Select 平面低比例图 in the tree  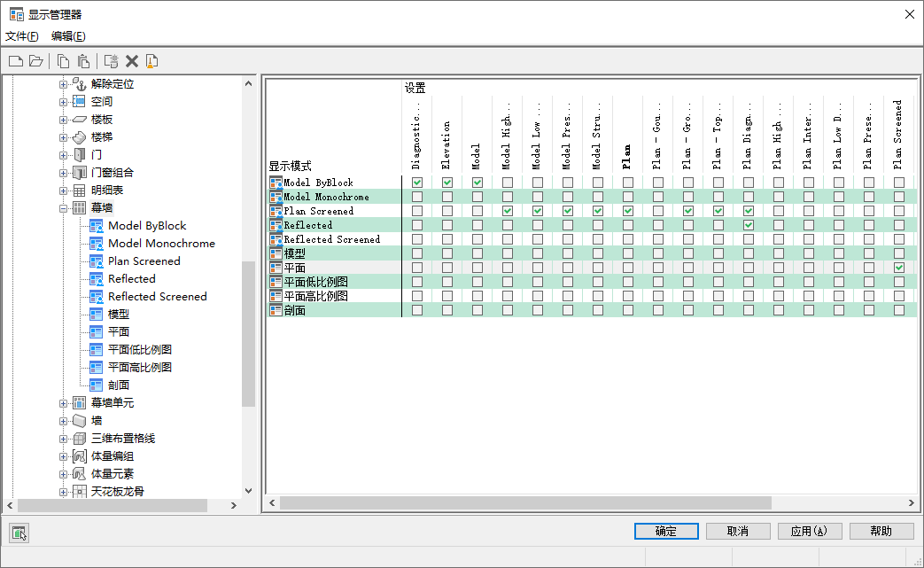[x=140, y=349]
